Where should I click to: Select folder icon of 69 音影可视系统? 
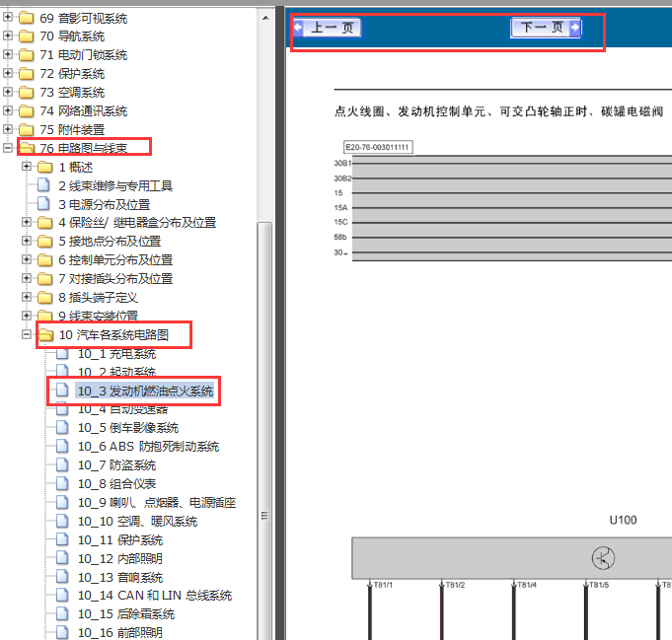(x=26, y=18)
